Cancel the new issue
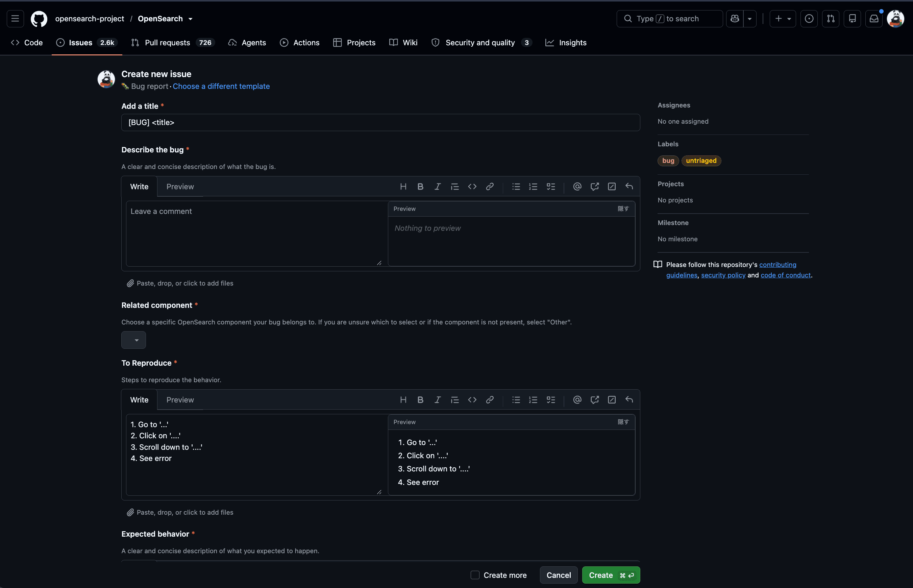Screen dimensions: 913x588 pos(559,575)
